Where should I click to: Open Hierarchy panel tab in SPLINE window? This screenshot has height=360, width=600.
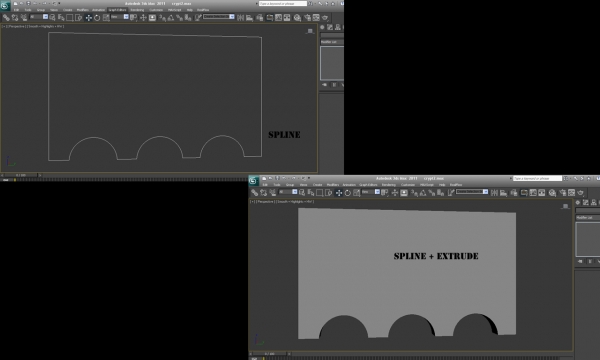[338, 27]
